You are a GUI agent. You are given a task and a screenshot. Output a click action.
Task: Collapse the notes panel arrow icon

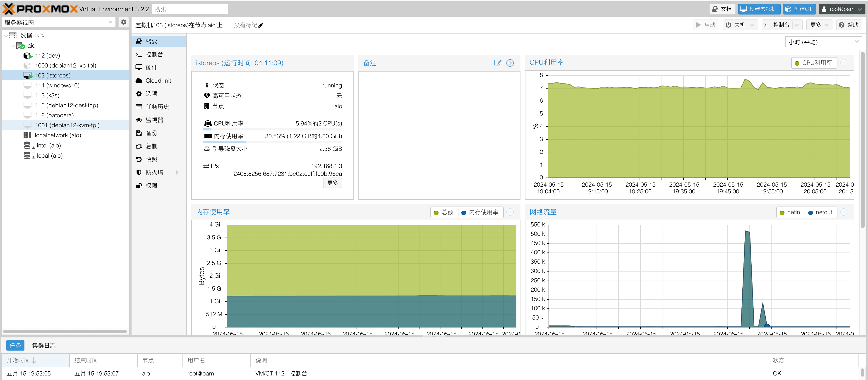click(x=510, y=63)
